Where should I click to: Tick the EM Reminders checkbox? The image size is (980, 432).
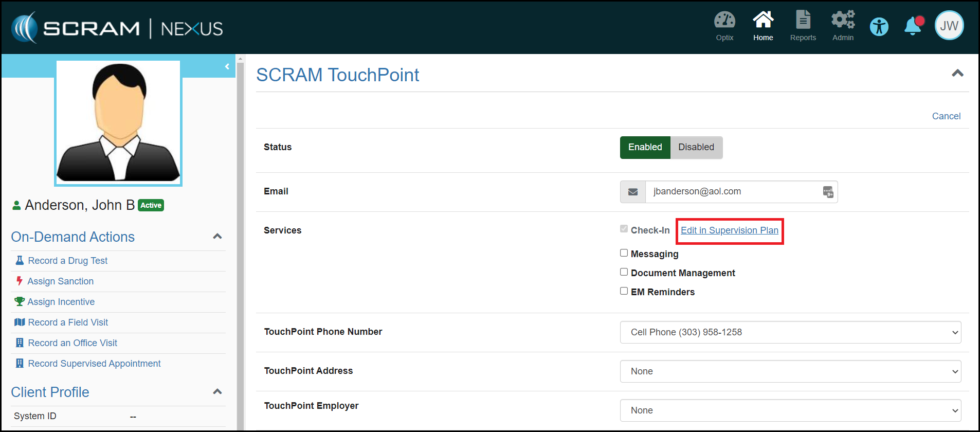click(x=624, y=291)
